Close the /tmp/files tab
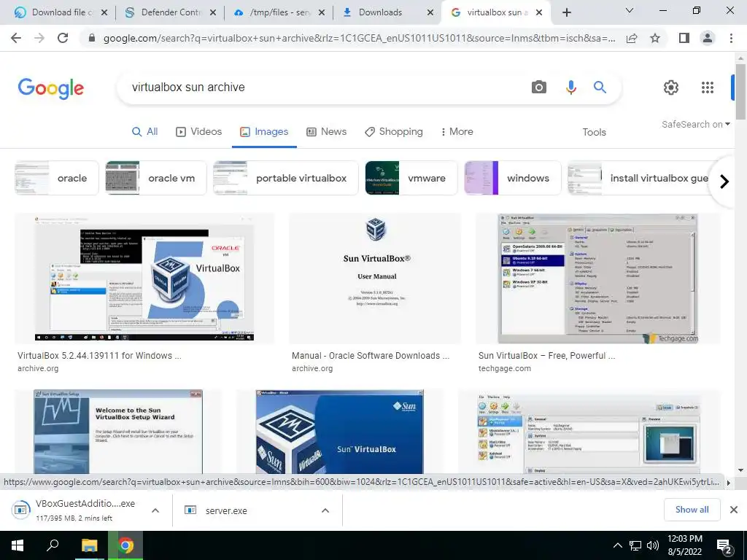Viewport: 747px width, 560px height. [322, 13]
